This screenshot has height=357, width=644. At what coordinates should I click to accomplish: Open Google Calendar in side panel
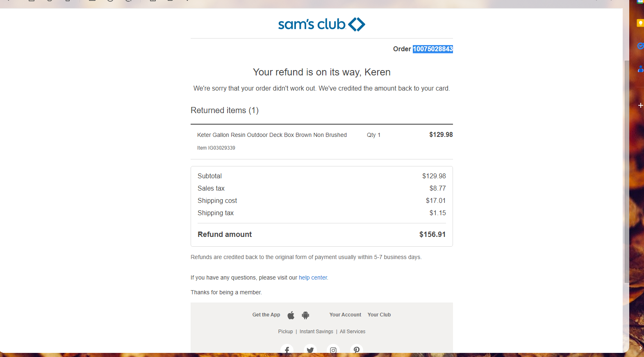pyautogui.click(x=640, y=2)
